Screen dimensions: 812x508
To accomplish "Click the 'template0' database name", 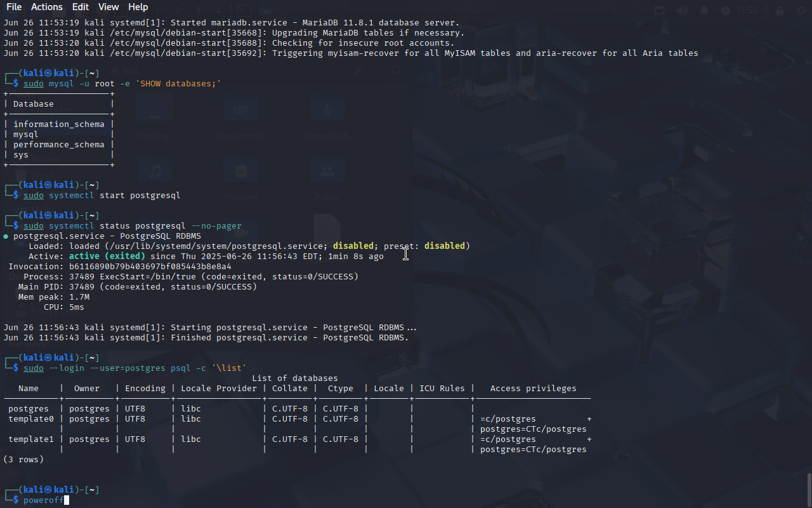I will click(x=31, y=419).
